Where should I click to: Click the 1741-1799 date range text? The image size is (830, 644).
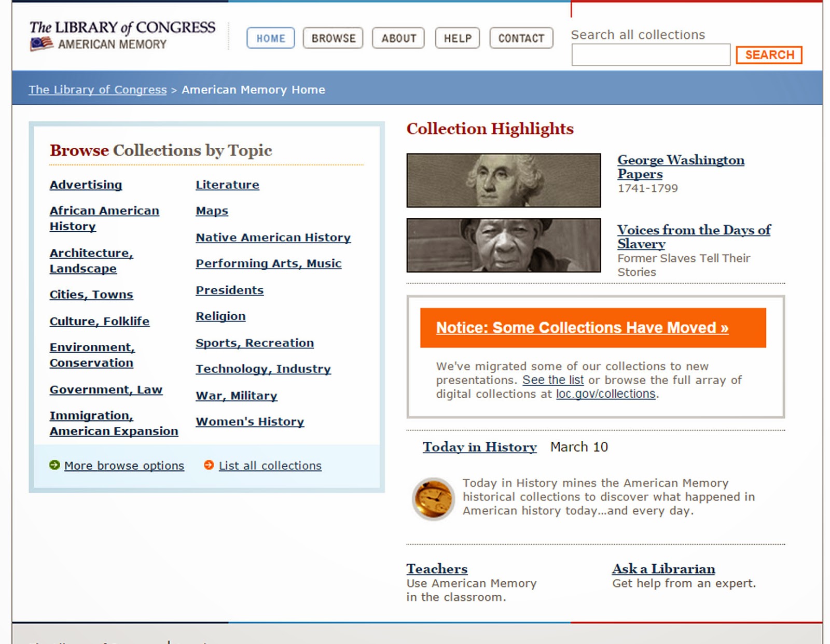(x=647, y=188)
